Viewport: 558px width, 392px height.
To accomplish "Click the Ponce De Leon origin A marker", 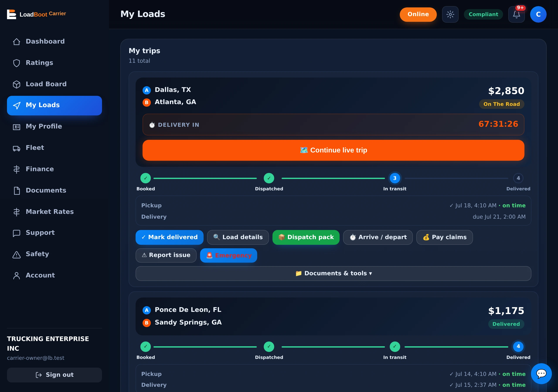I will 146,310.
